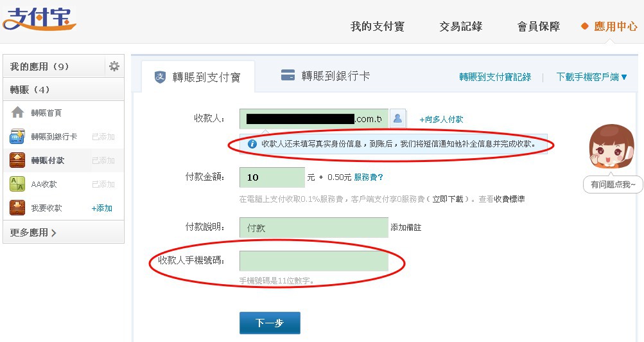Open 交易記錄 in top navigation
Screen dimensions: 644x342
pos(461,27)
